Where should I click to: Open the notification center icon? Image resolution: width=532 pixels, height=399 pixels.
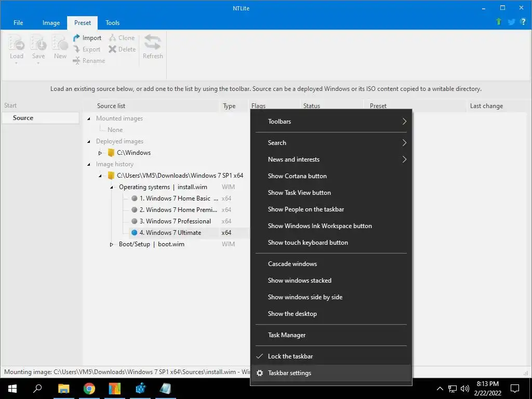[515, 389]
